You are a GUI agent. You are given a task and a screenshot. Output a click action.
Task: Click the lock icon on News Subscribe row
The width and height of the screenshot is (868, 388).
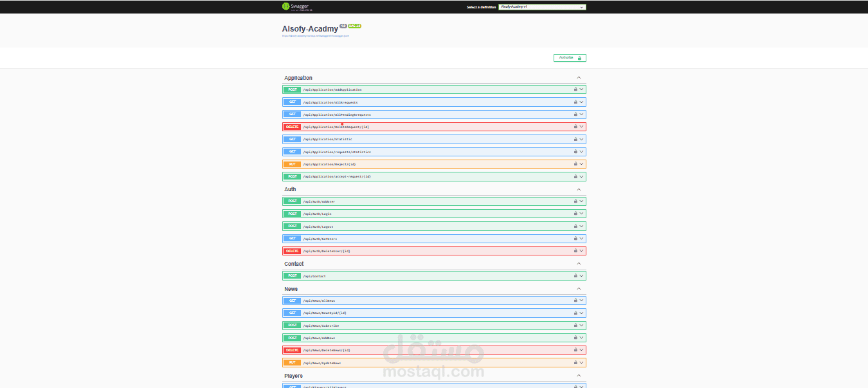click(x=575, y=326)
